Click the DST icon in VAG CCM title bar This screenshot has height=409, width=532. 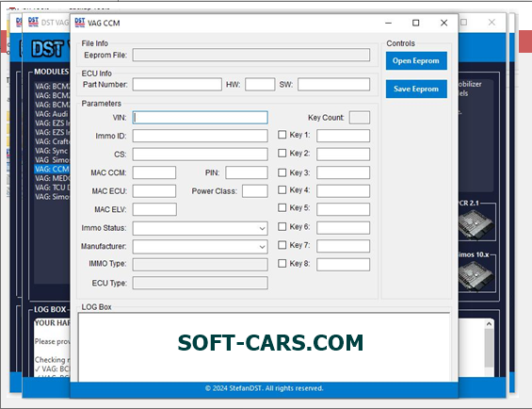click(x=80, y=23)
